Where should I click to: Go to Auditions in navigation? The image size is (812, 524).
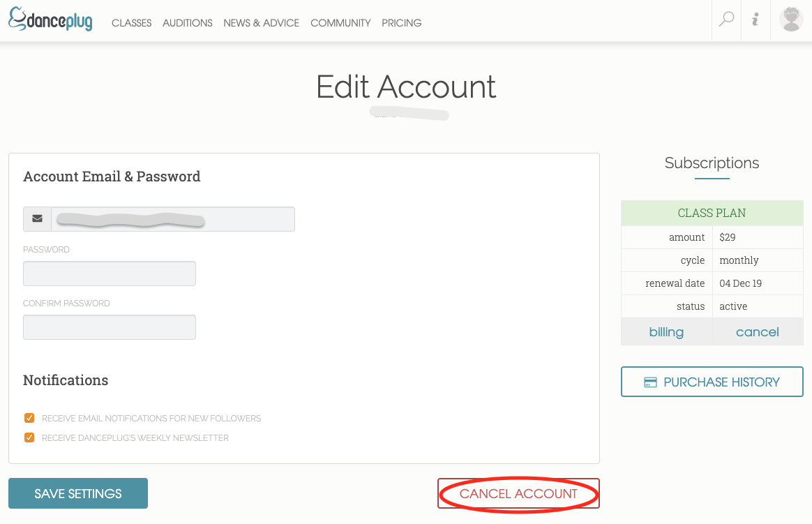[187, 23]
